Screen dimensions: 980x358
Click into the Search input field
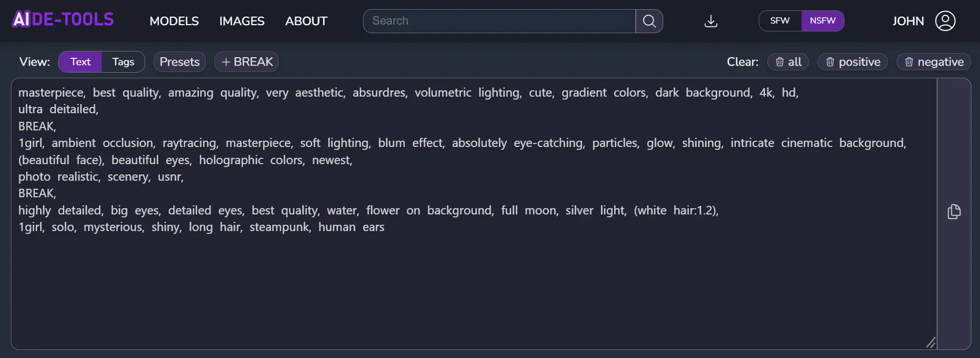click(497, 21)
